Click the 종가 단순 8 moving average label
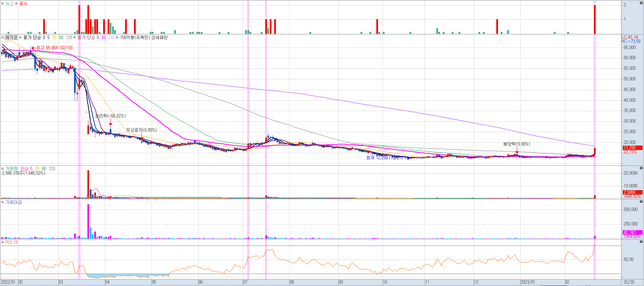This screenshot has width=644, height=286. (x=88, y=37)
